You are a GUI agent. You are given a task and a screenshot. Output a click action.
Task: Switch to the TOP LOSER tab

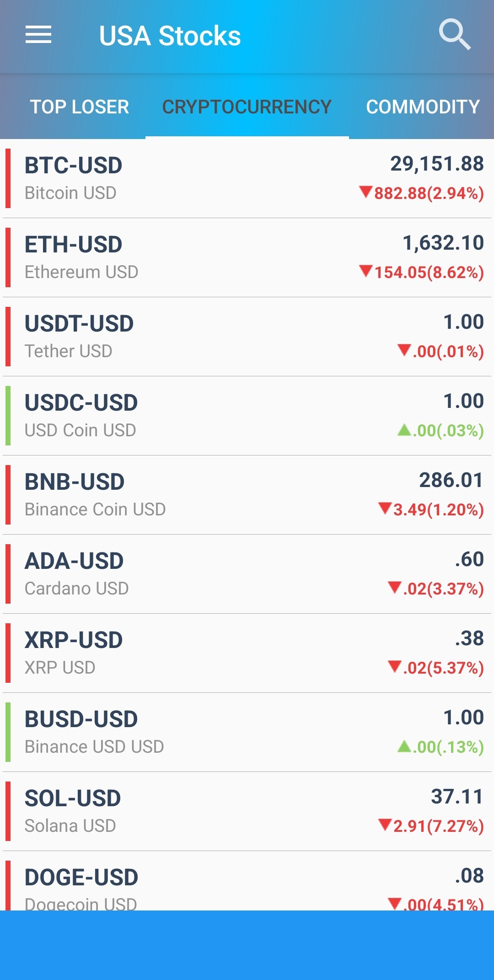tap(80, 107)
